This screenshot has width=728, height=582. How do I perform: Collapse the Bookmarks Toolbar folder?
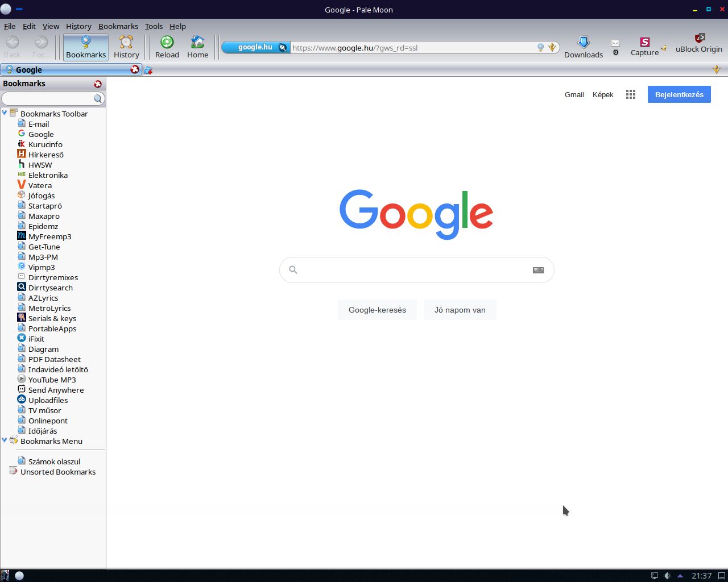pyautogui.click(x=5, y=113)
